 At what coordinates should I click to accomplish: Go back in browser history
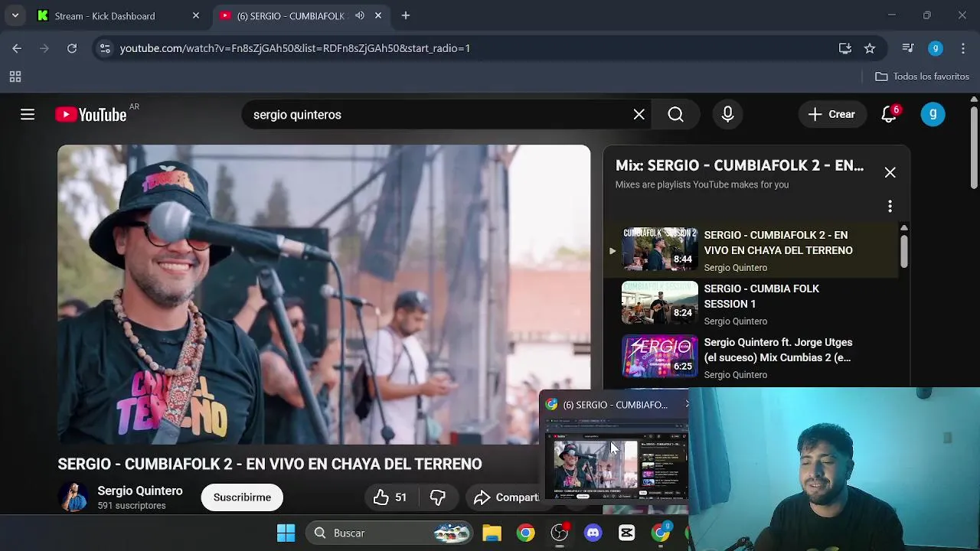[17, 48]
